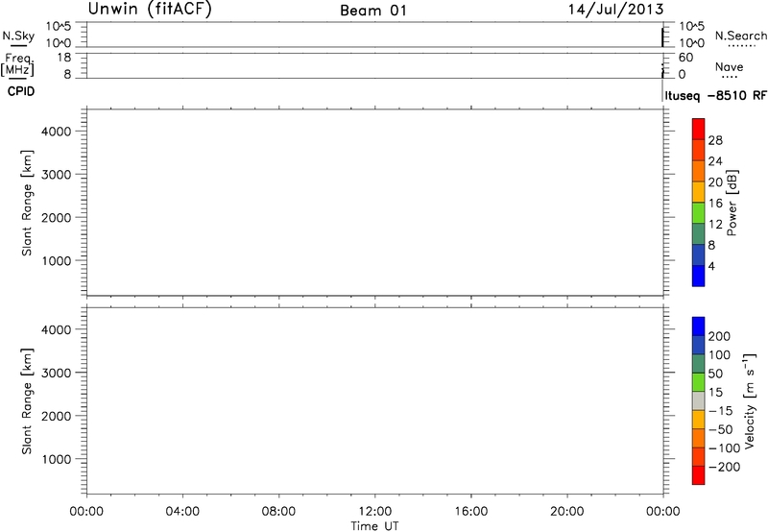The width and height of the screenshot is (768, 532).
Task: Pick the dark blue 4–8 dB power swatch
Action: [x=699, y=255]
